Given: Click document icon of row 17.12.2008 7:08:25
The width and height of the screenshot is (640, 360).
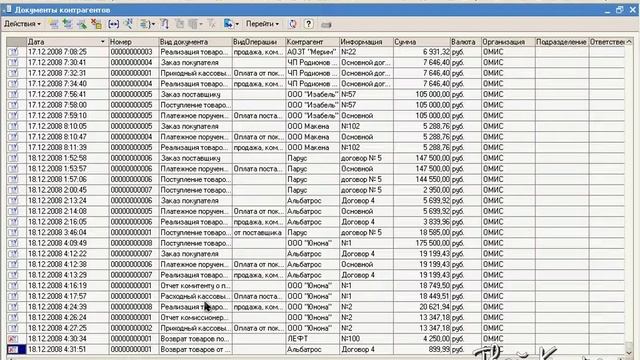Looking at the screenshot, I should (13, 52).
